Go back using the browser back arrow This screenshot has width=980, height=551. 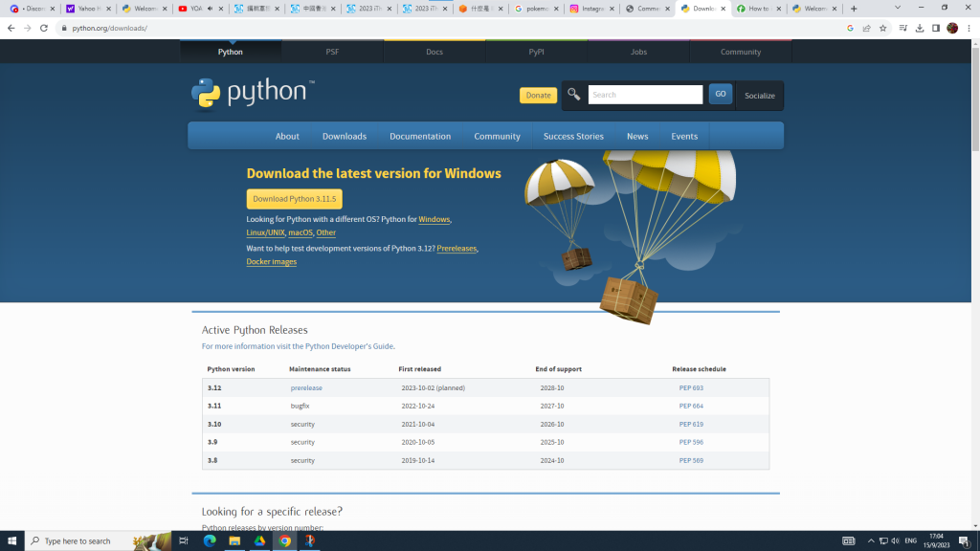coord(11,28)
